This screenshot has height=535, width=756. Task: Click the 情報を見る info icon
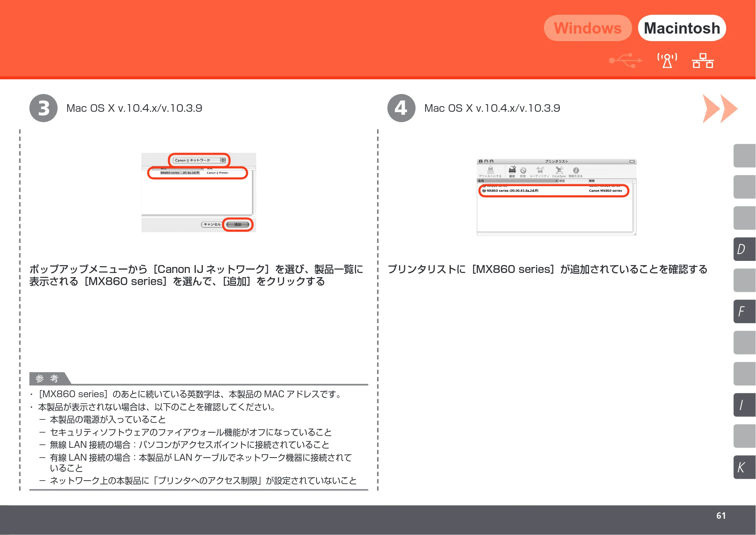pos(576,172)
